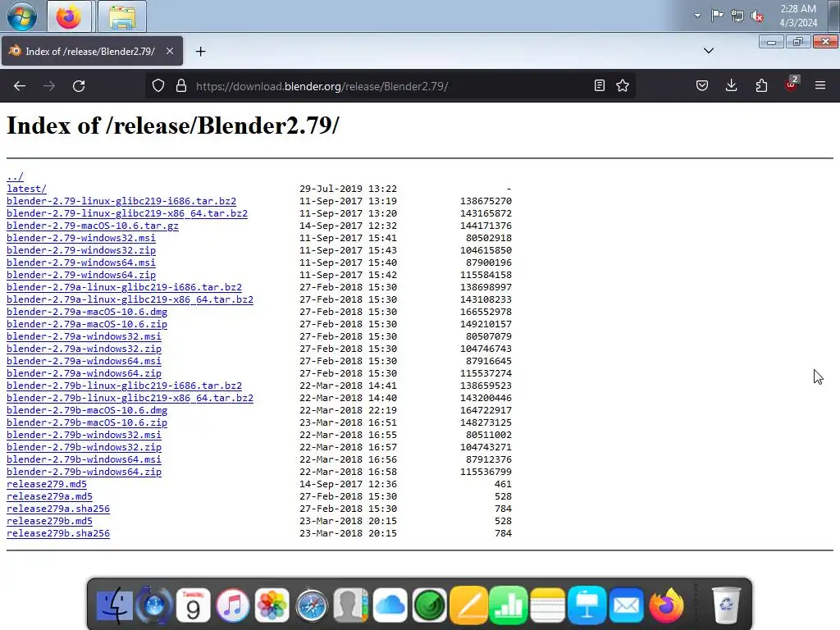Download blender-2.79-linux-glibc219-i686.tar.bz2

point(121,201)
